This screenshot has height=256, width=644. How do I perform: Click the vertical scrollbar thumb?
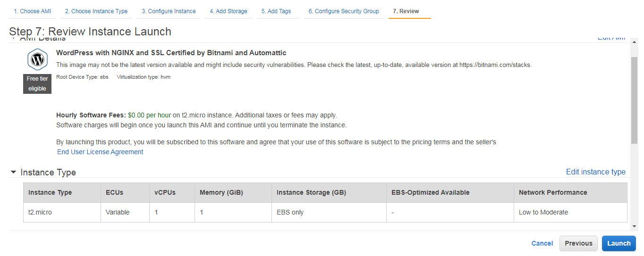[x=634, y=99]
